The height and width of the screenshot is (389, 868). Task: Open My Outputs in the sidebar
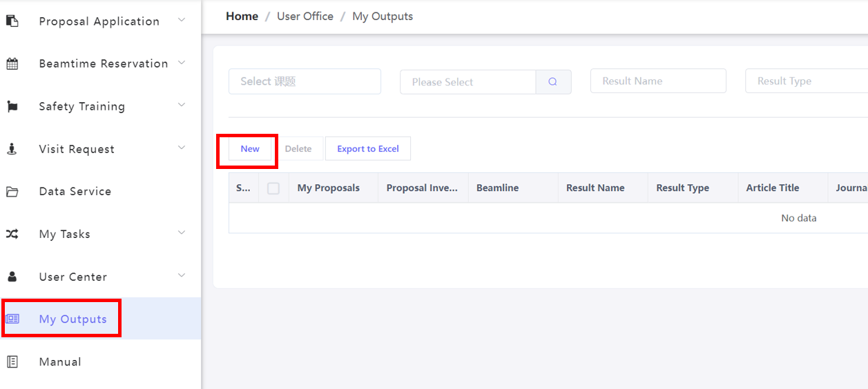click(x=73, y=319)
